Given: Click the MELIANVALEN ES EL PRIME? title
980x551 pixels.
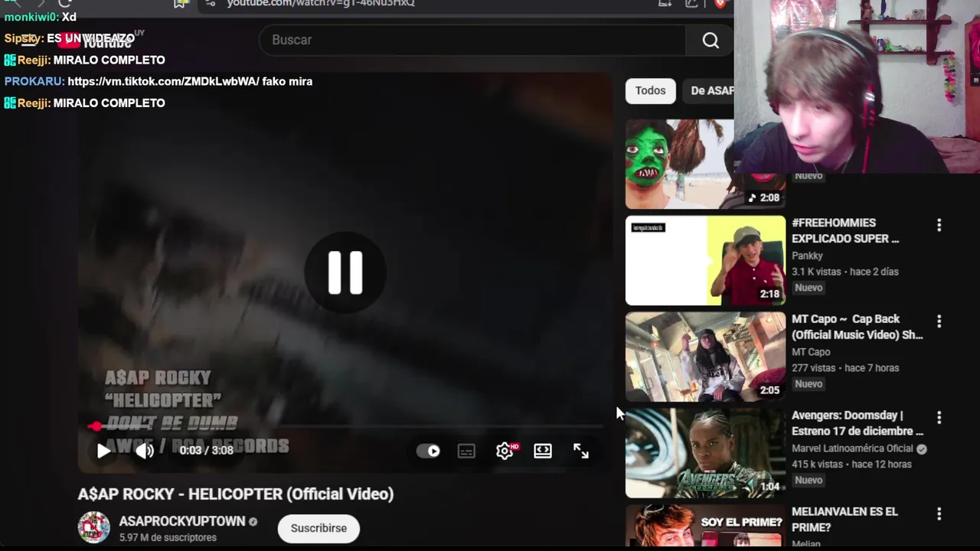Looking at the screenshot, I should pos(844,520).
